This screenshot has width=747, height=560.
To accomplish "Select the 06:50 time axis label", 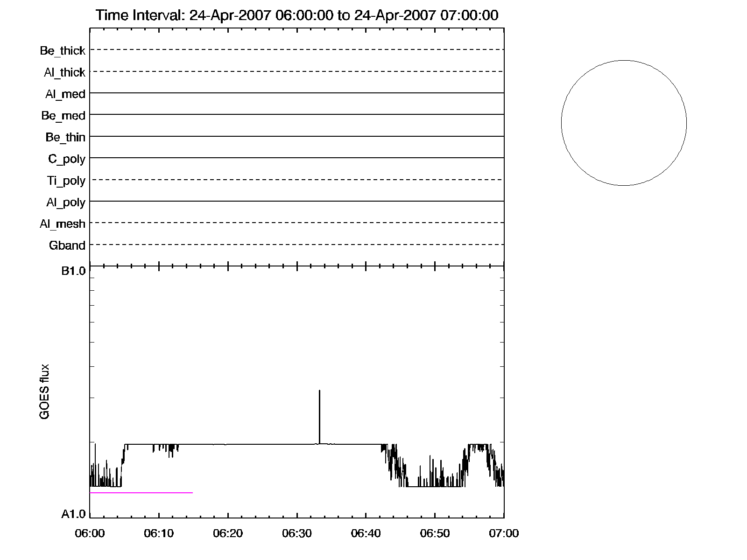I will pos(435,533).
